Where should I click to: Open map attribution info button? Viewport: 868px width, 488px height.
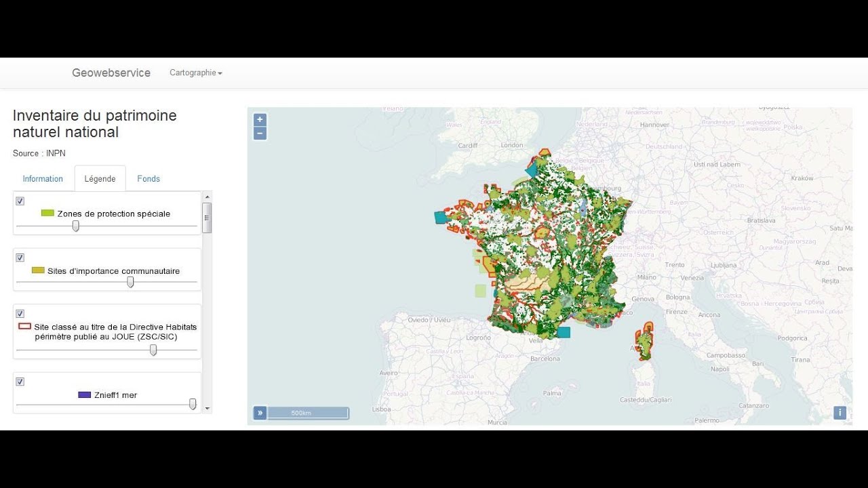pos(840,413)
